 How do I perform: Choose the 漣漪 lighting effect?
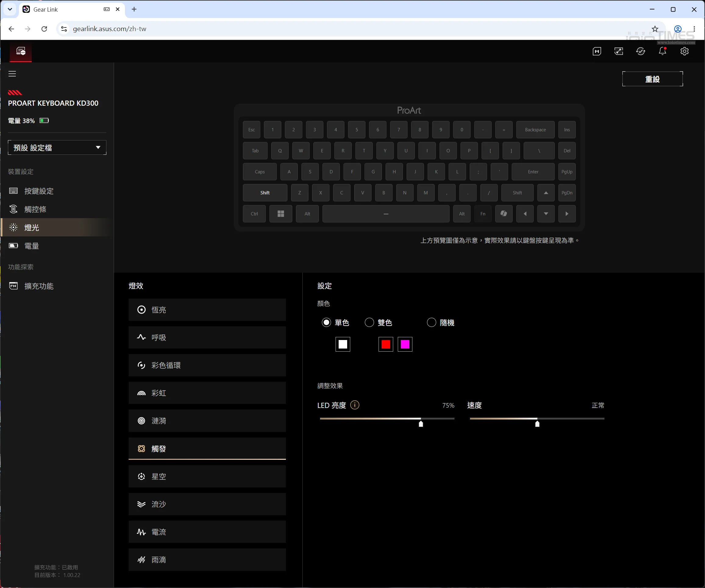[207, 421]
